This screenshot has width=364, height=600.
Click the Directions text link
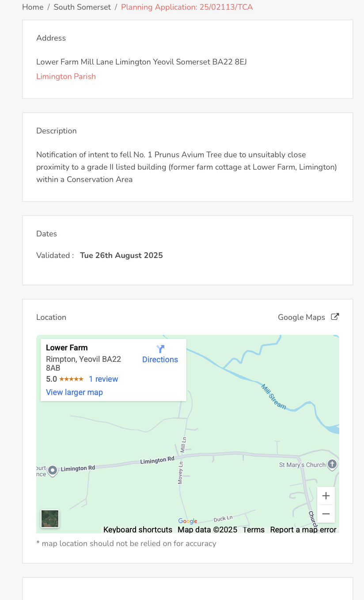(160, 360)
